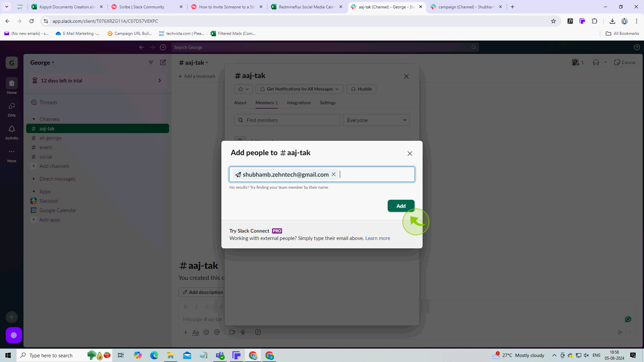Image resolution: width=644 pixels, height=362 pixels.
Task: Remove the shubhamb.zehntech@gmail.com email chip
Action: [333, 174]
